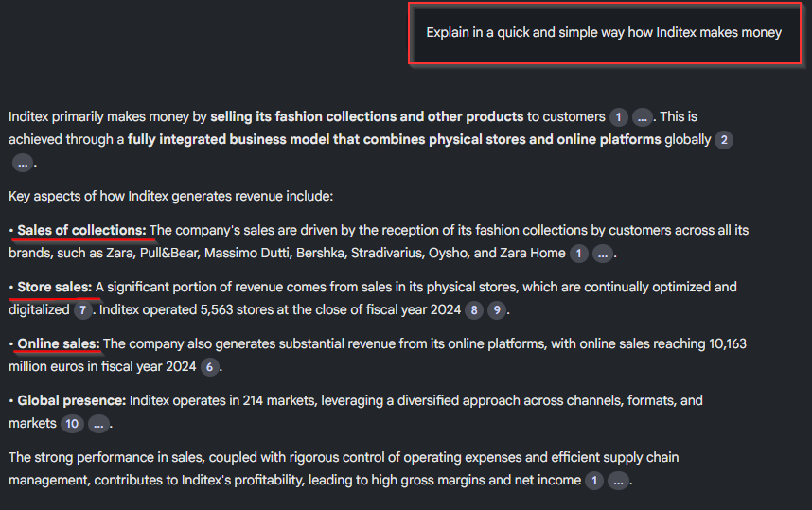
Task: Expand the ellipsis after "net income" citation
Action: pyautogui.click(x=618, y=481)
